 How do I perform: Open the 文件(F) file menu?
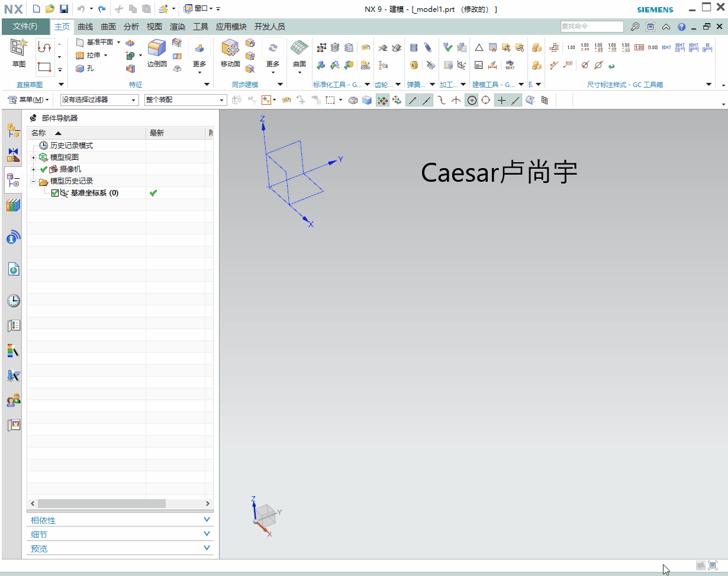(25, 27)
